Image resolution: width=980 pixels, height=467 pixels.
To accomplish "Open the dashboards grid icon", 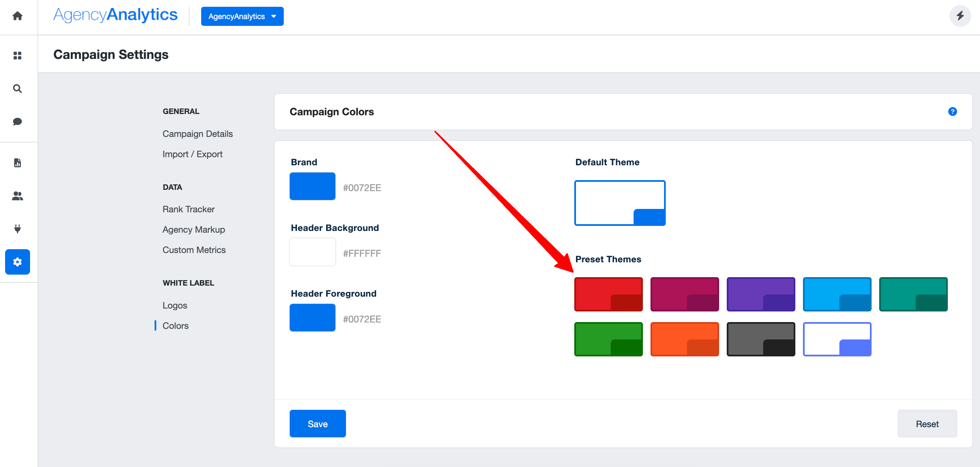I will point(17,56).
